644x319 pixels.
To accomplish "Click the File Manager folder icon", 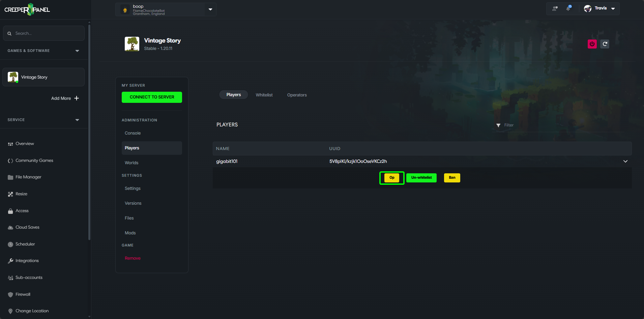I will [x=10, y=177].
